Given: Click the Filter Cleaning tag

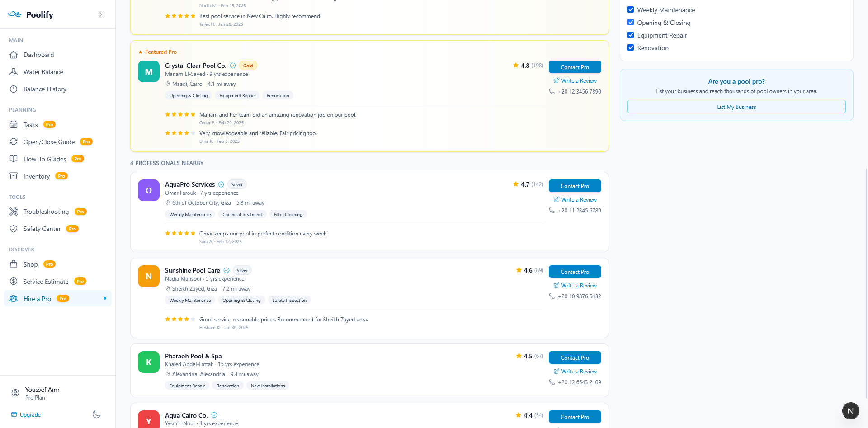Looking at the screenshot, I should click(288, 215).
